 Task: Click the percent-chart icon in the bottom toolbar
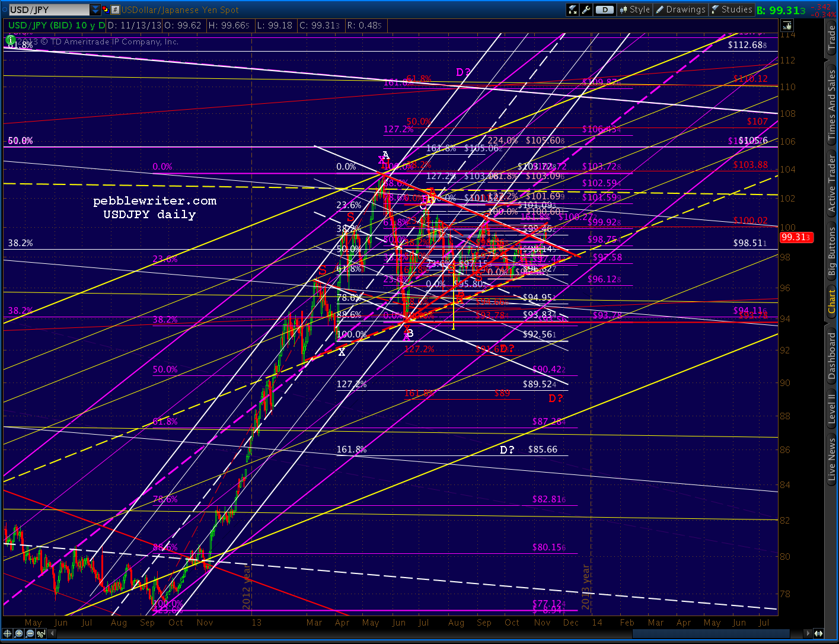pos(41,634)
